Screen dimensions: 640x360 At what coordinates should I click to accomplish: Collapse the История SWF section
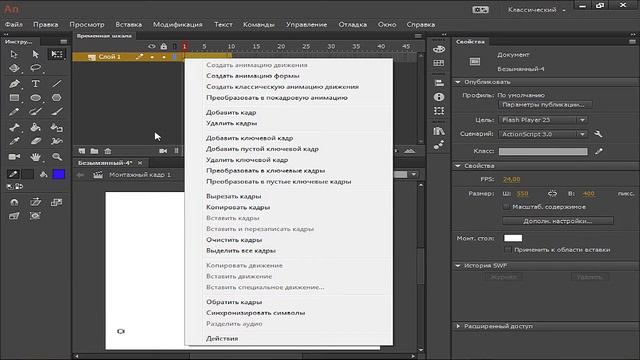point(458,266)
